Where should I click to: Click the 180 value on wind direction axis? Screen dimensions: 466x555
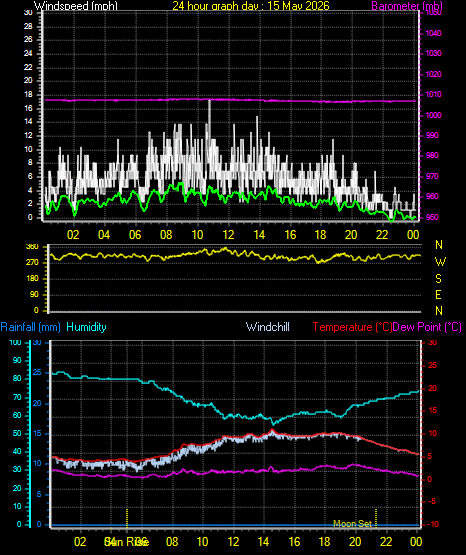[32, 279]
